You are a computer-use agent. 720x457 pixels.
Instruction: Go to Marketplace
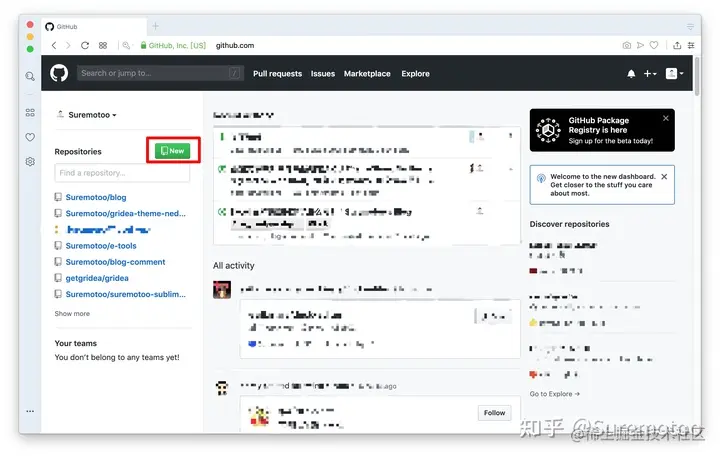coord(367,73)
